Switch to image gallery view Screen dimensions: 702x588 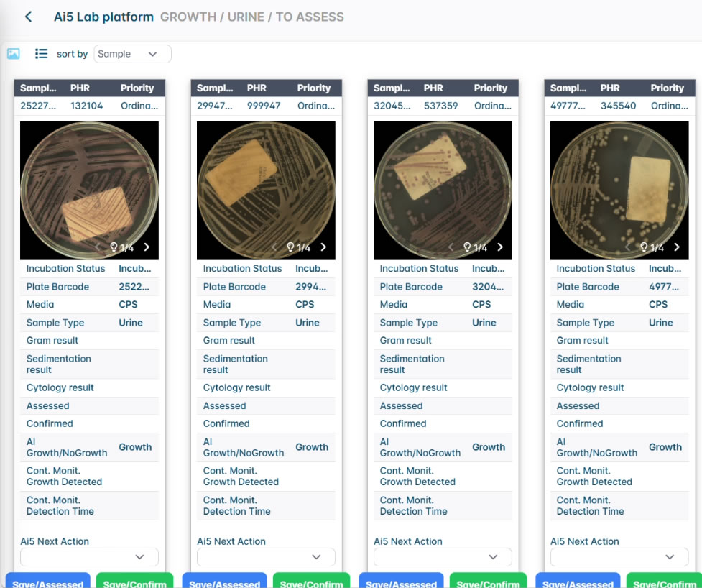14,54
